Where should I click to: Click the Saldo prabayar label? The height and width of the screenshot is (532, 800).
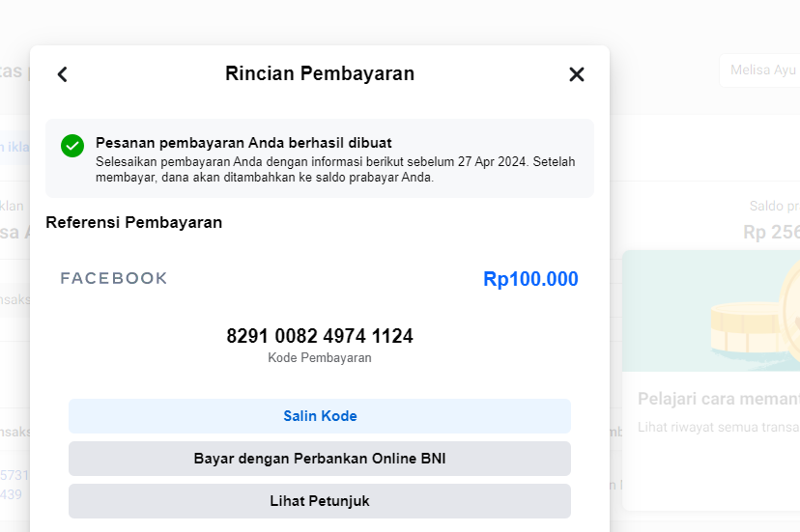(x=774, y=206)
